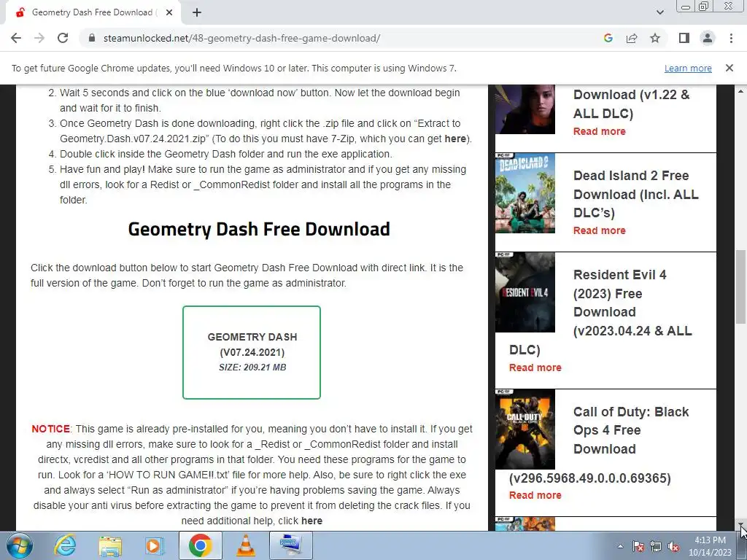Launch Internet Explorer from the taskbar
Image resolution: width=747 pixels, height=560 pixels.
[x=65, y=545]
